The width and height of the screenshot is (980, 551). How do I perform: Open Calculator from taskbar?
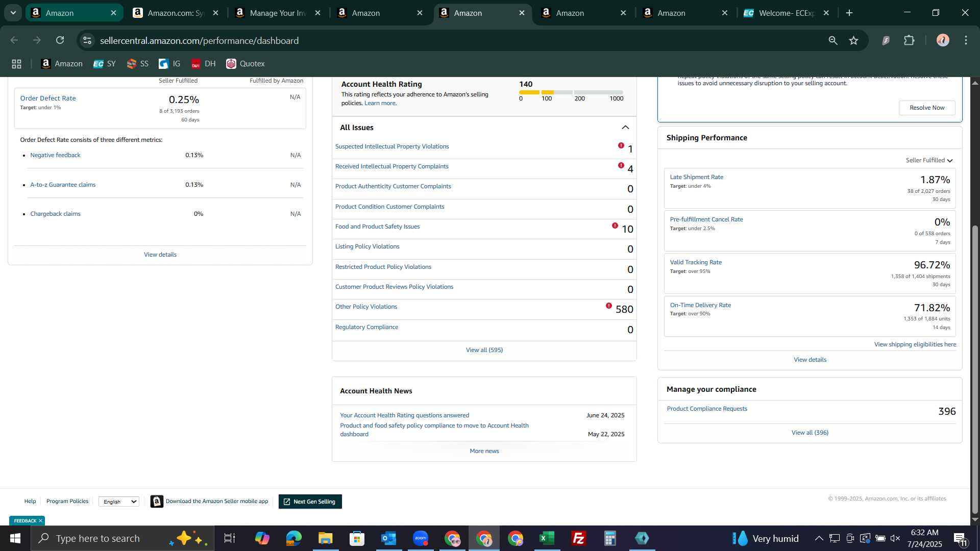click(x=610, y=538)
